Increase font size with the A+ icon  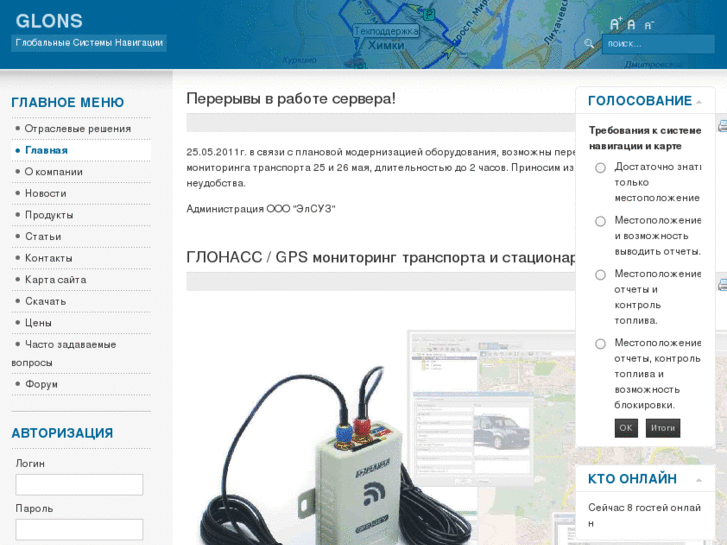(615, 24)
